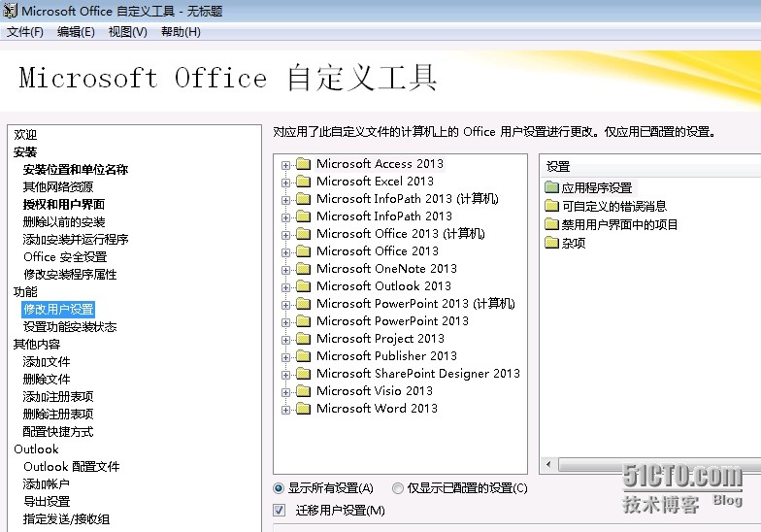
Task: Open 导出设置 section
Action: click(47, 501)
